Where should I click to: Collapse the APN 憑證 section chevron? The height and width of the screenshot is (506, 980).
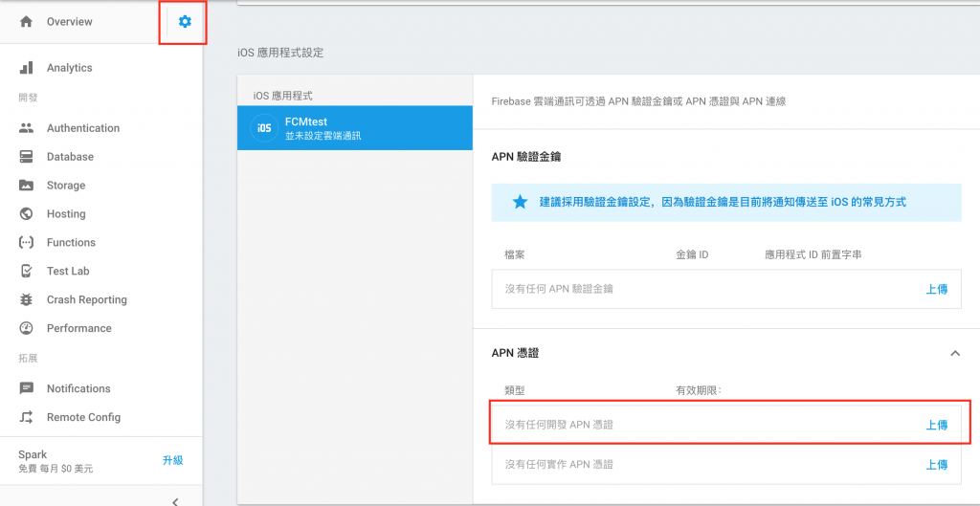954,353
